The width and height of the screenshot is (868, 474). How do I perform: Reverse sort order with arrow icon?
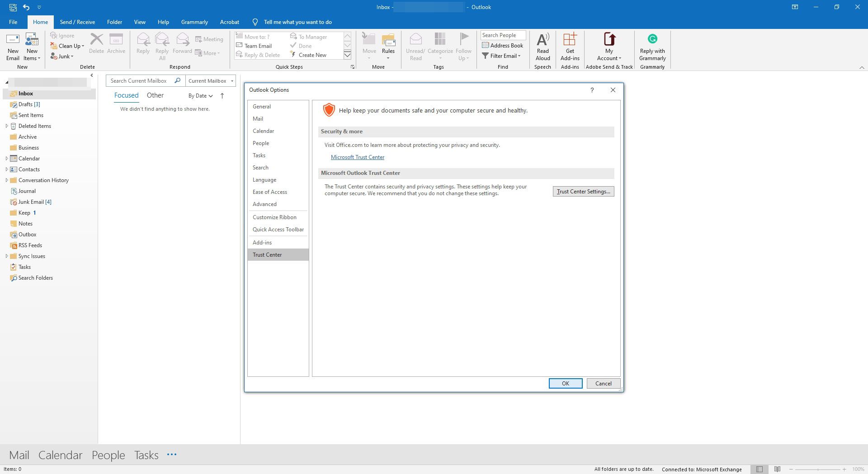[222, 96]
